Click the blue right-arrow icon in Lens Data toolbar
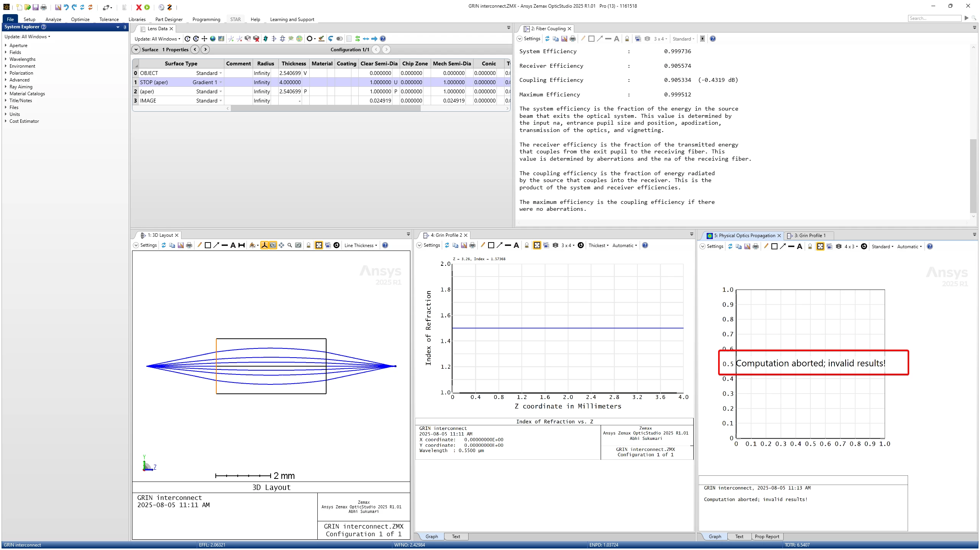 click(x=374, y=39)
